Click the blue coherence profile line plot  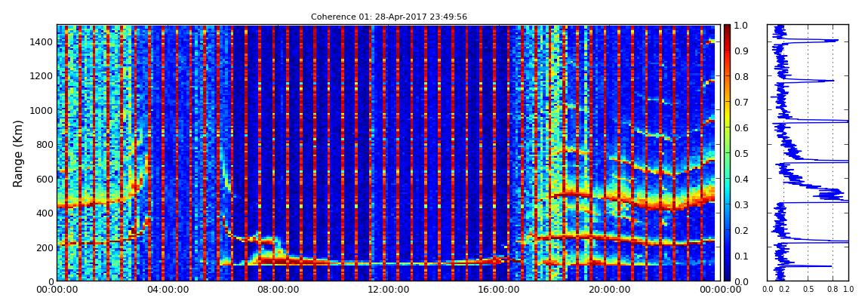tap(808, 153)
